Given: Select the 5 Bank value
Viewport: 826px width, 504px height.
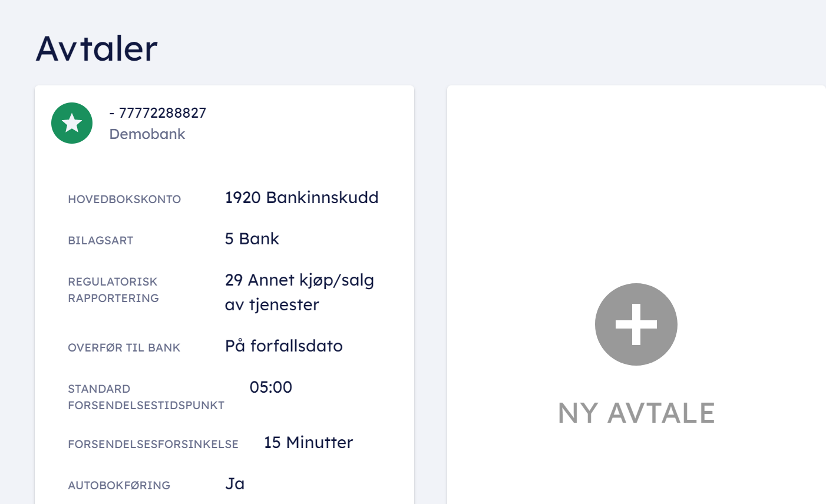Looking at the screenshot, I should 252,239.
